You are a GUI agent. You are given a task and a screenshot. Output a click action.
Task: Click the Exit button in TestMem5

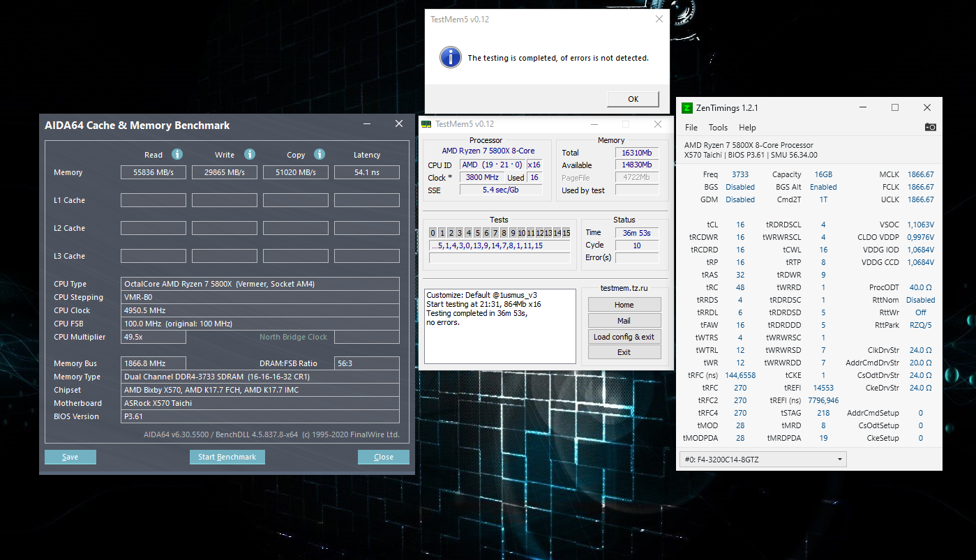624,352
